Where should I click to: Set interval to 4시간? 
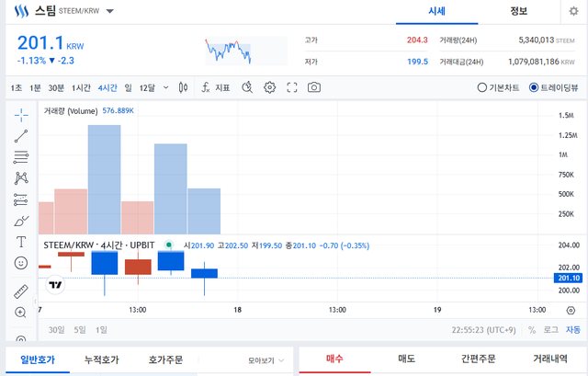click(107, 88)
